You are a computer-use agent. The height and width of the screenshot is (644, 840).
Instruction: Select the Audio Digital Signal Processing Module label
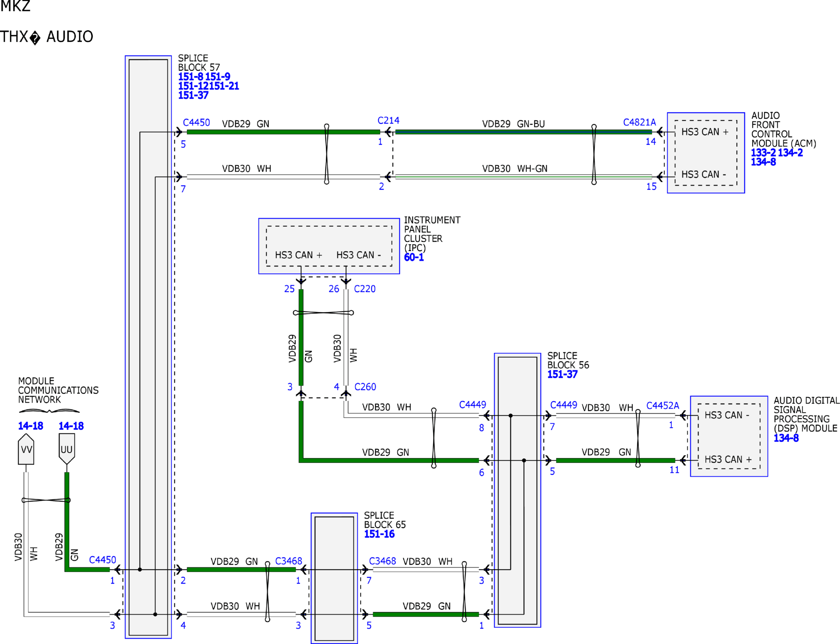point(806,414)
